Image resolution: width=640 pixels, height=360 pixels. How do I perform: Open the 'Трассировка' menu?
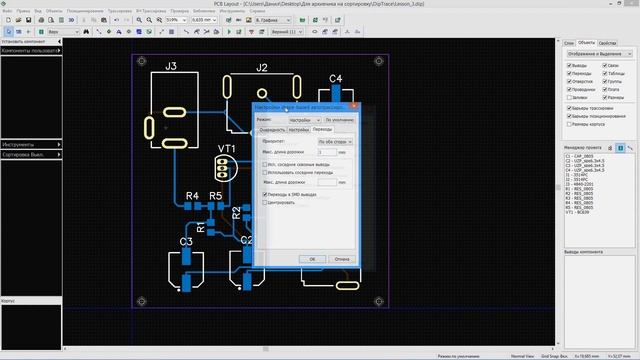[120, 11]
